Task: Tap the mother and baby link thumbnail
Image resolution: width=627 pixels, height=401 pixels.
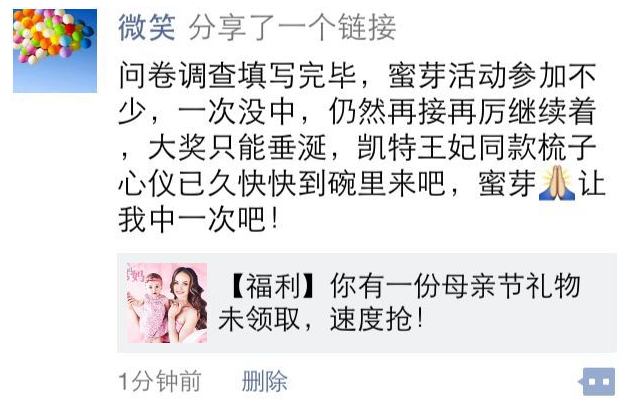Action: 167,303
